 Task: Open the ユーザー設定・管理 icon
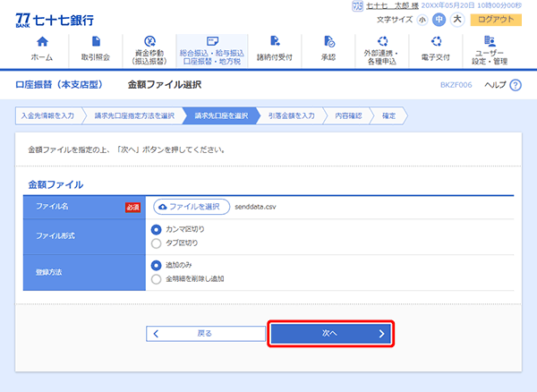490,41
